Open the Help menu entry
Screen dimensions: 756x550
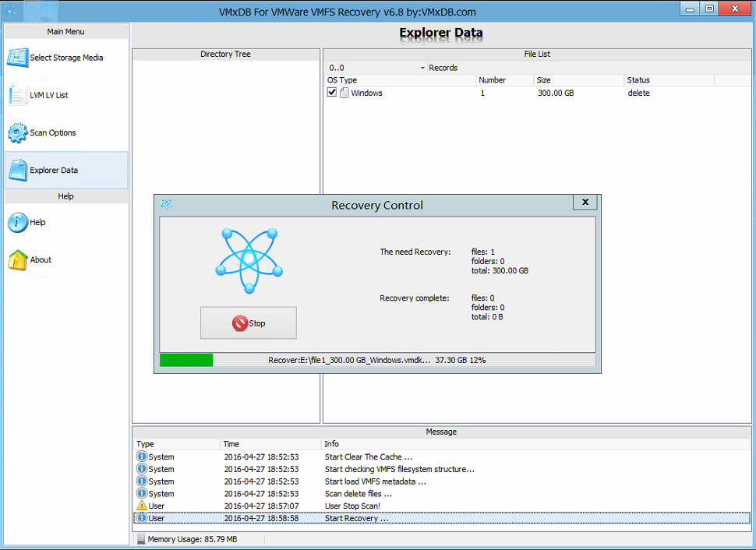pos(66,222)
